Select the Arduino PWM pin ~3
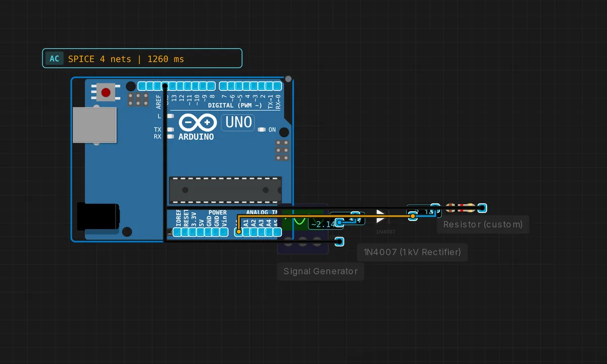This screenshot has height=364, width=607. [x=254, y=86]
